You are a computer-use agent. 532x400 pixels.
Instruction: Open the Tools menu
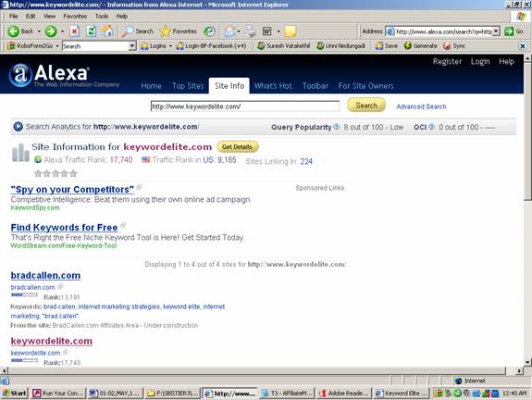point(102,16)
